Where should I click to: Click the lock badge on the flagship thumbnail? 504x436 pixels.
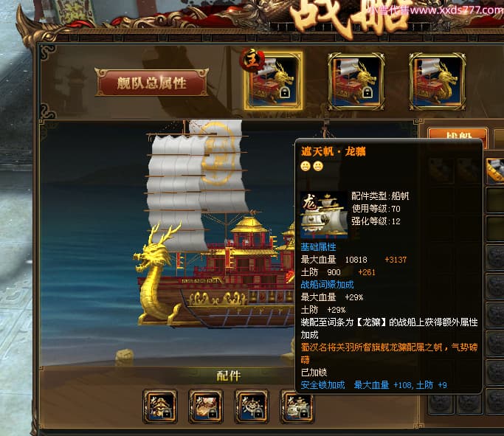284,92
